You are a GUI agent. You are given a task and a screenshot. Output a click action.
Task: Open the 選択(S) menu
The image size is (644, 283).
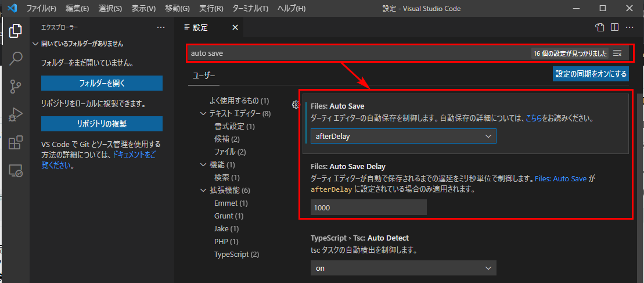pos(110,8)
